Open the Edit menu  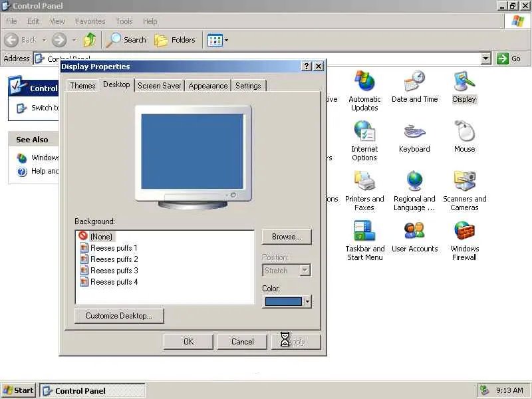pyautogui.click(x=33, y=21)
